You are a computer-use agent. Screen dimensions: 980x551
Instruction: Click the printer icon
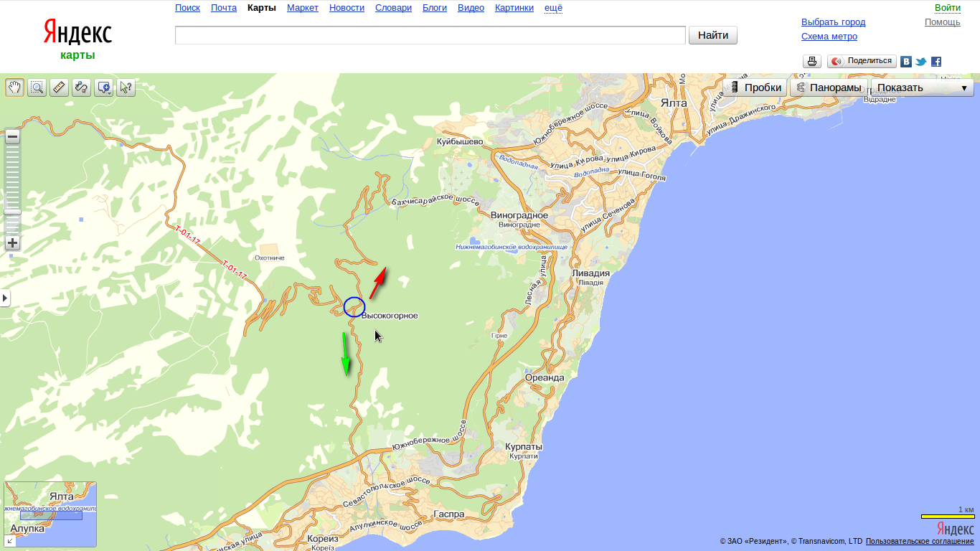(x=811, y=62)
